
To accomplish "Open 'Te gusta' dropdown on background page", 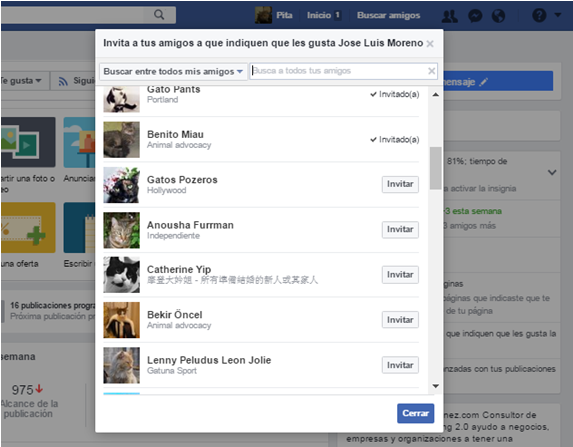I will point(21,81).
